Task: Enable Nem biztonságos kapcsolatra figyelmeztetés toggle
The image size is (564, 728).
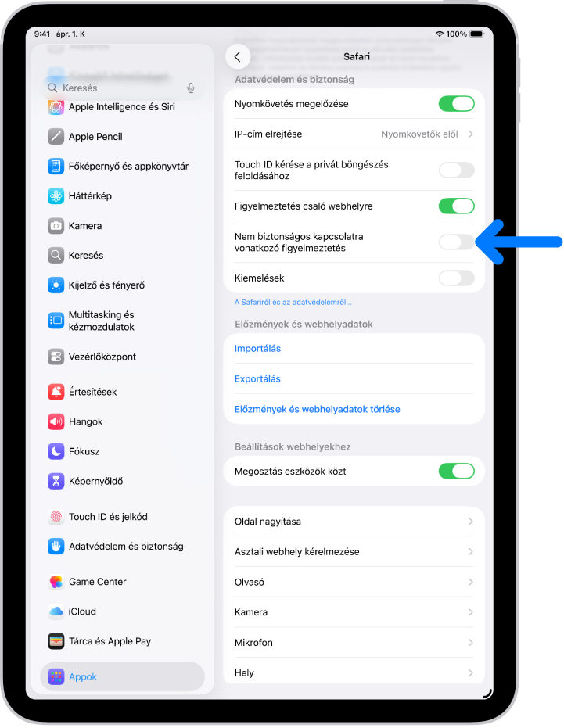Action: (x=456, y=242)
